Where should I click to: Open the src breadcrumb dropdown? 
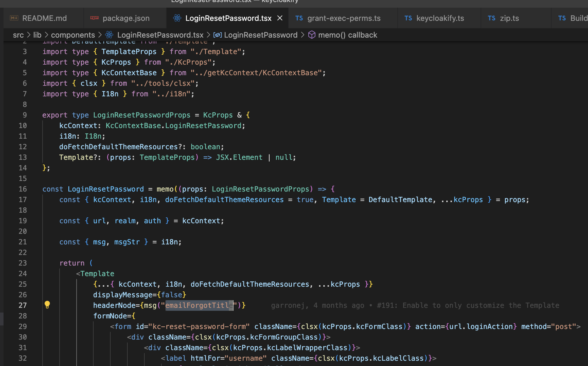tap(18, 35)
